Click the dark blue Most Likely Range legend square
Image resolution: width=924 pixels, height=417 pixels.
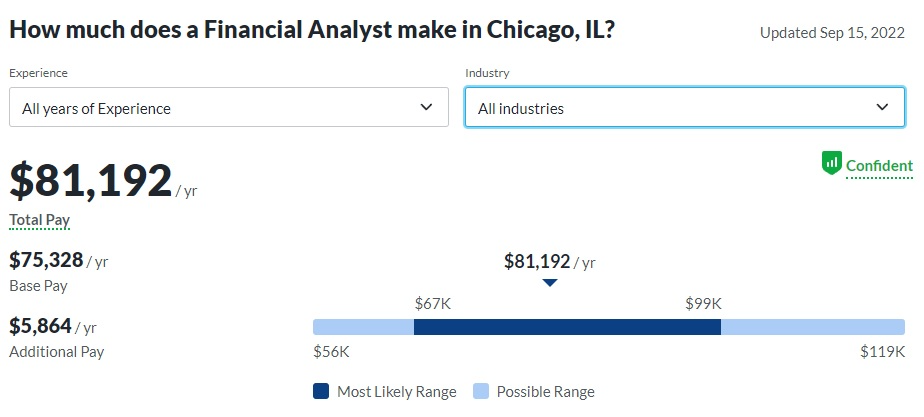pyautogui.click(x=321, y=391)
